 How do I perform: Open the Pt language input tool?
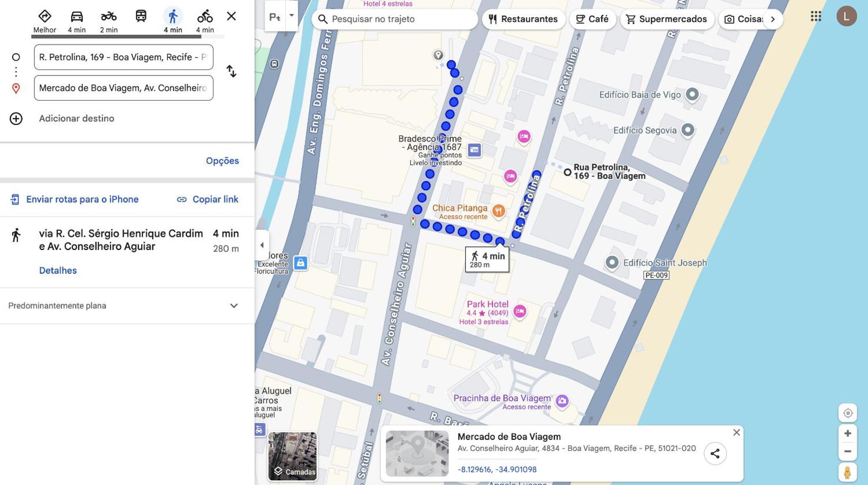click(275, 17)
